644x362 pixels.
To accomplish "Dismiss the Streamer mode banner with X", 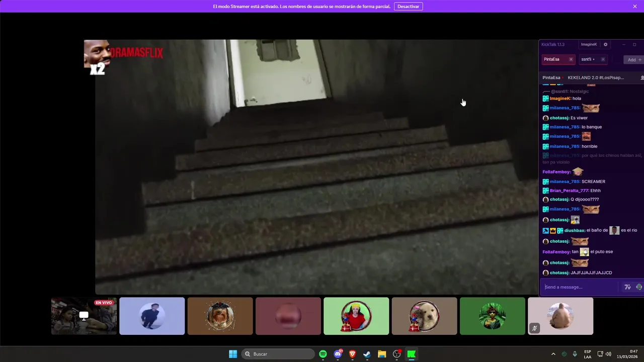I will tap(635, 7).
